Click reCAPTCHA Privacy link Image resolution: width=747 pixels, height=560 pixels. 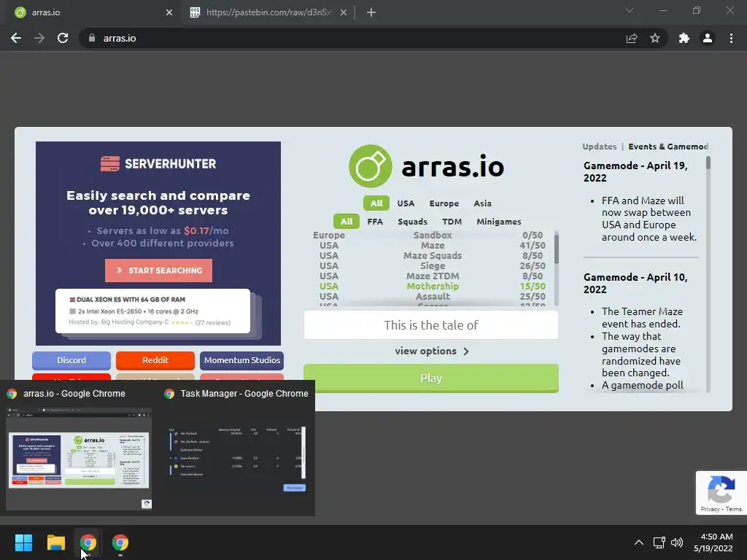point(710,509)
